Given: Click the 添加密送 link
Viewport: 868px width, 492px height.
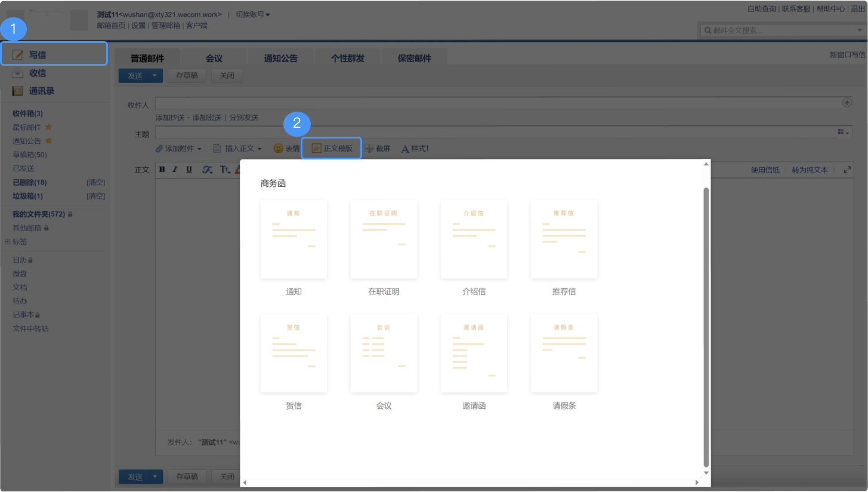Looking at the screenshot, I should point(206,118).
